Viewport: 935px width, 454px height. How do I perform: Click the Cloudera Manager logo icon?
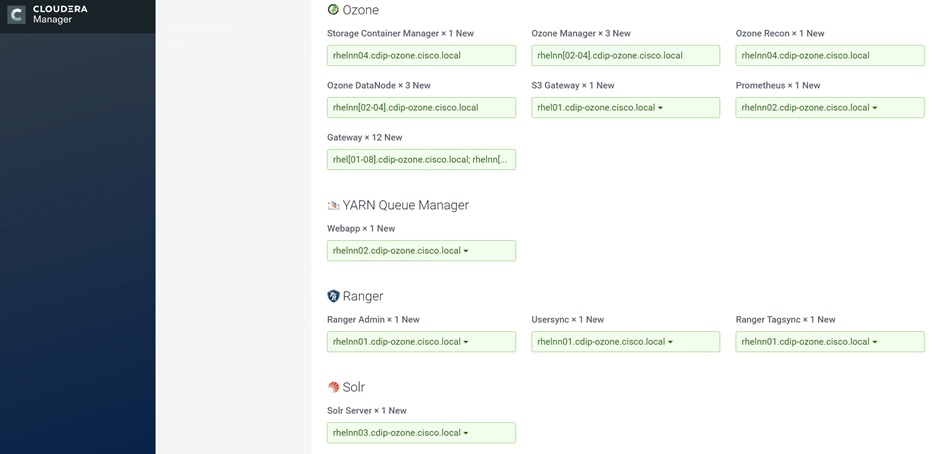click(16, 14)
